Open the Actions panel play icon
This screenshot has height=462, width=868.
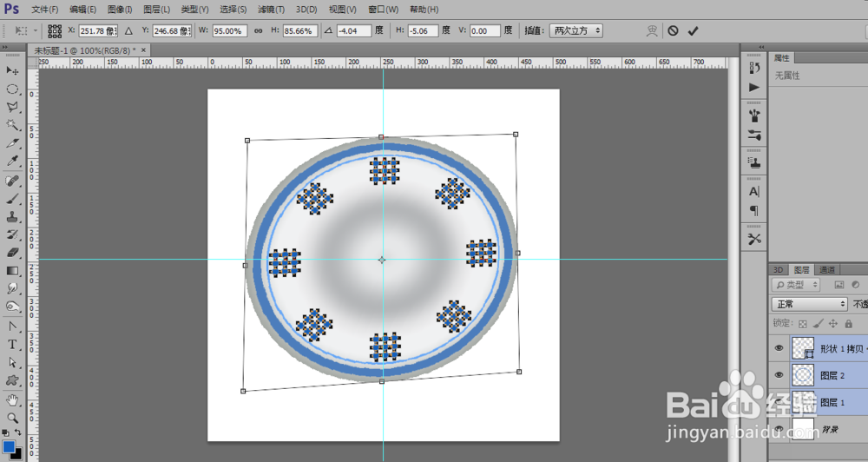(754, 87)
